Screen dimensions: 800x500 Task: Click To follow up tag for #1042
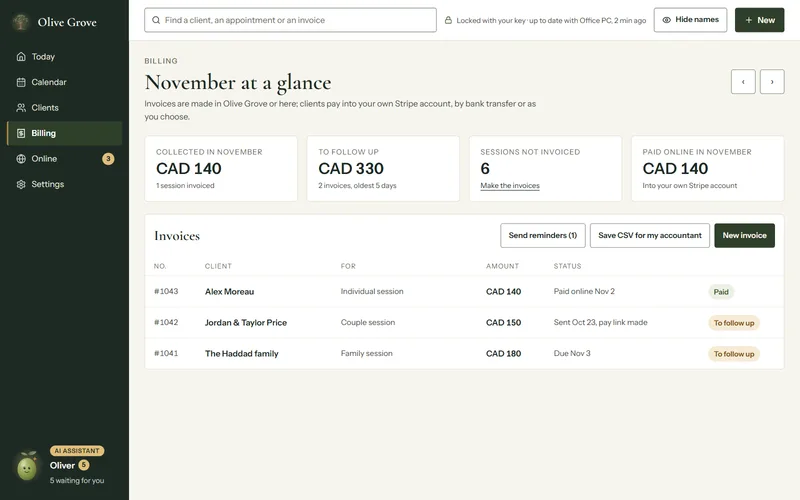[x=734, y=323]
